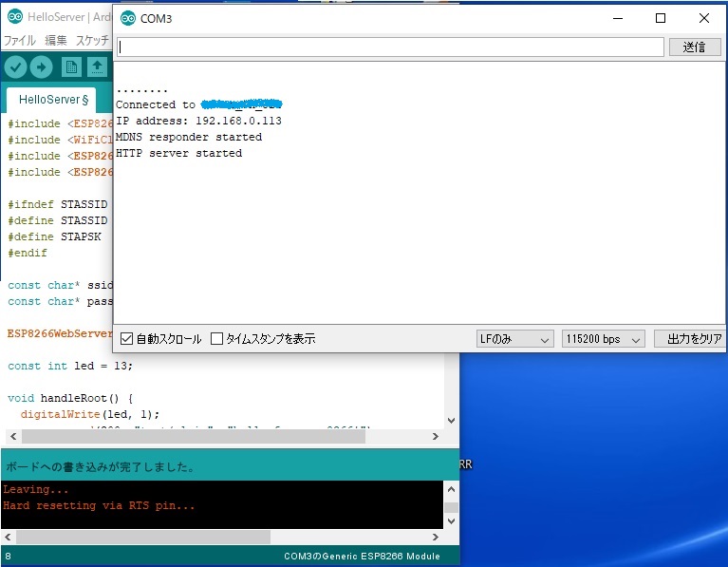Viewport: 728px width, 567px height.
Task: Open the LFのみ line ending dropdown
Action: tap(514, 339)
